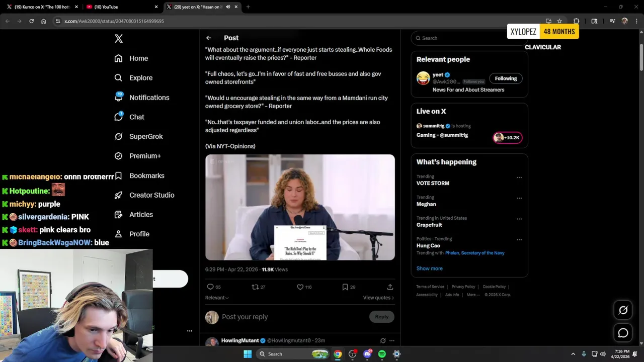Open Privacy Policy footer link
Image resolution: width=644 pixels, height=362 pixels.
(463, 287)
